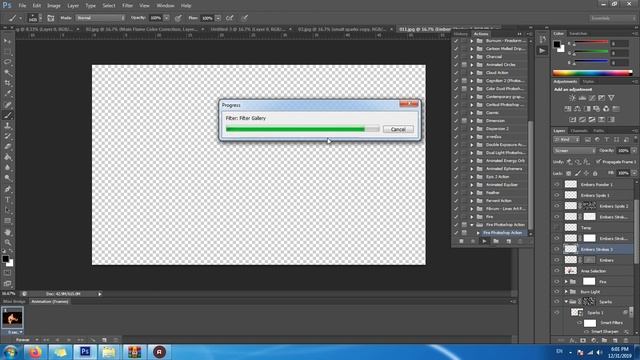The image size is (640, 360).
Task: Toggle dialog box for the Dimension action set
Action: (x=464, y=121)
